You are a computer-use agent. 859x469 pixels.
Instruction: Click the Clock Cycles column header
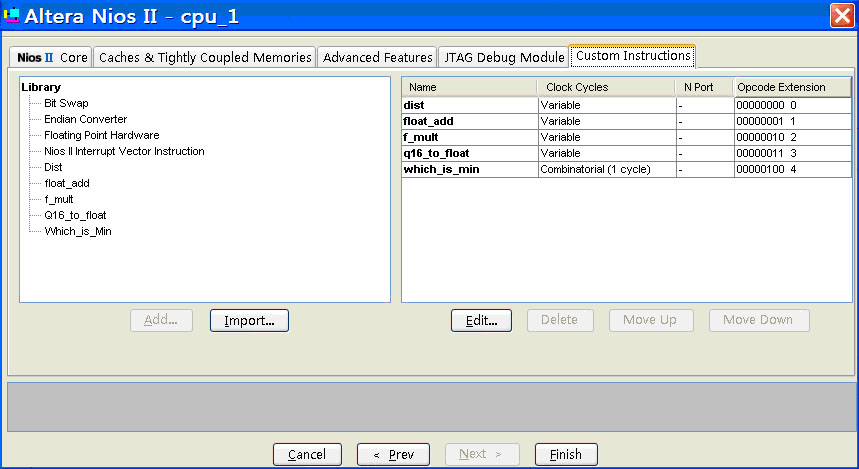coord(606,87)
